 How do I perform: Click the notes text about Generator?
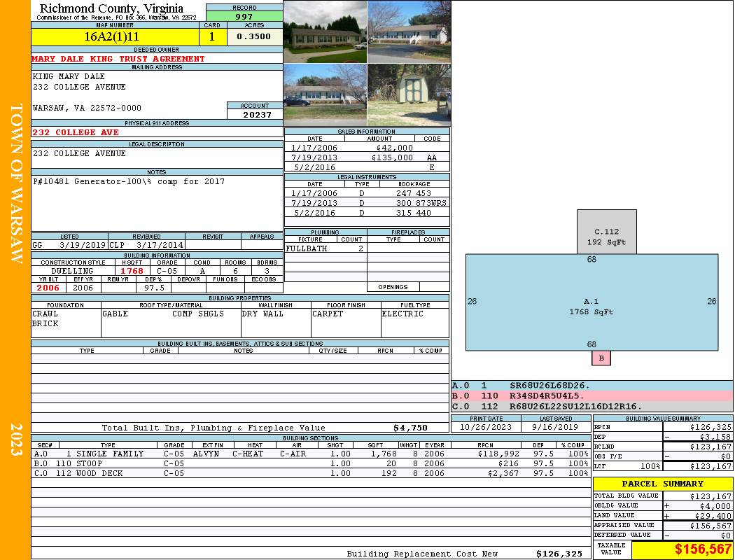[129, 181]
